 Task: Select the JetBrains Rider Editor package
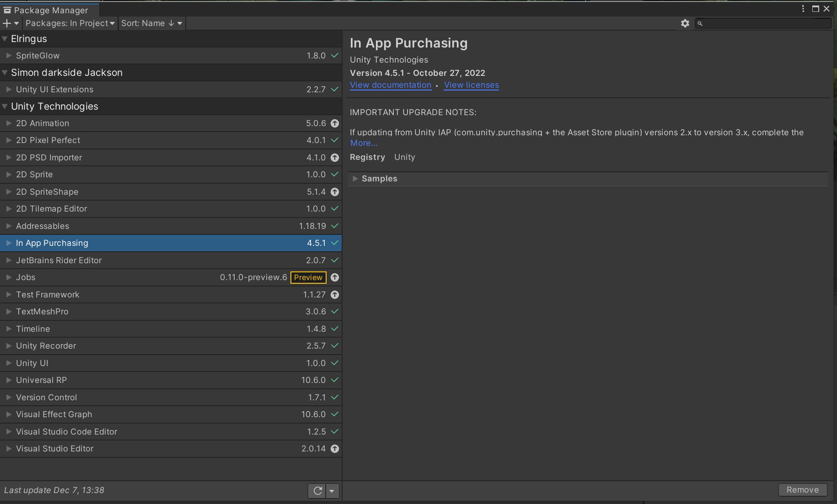click(x=171, y=260)
